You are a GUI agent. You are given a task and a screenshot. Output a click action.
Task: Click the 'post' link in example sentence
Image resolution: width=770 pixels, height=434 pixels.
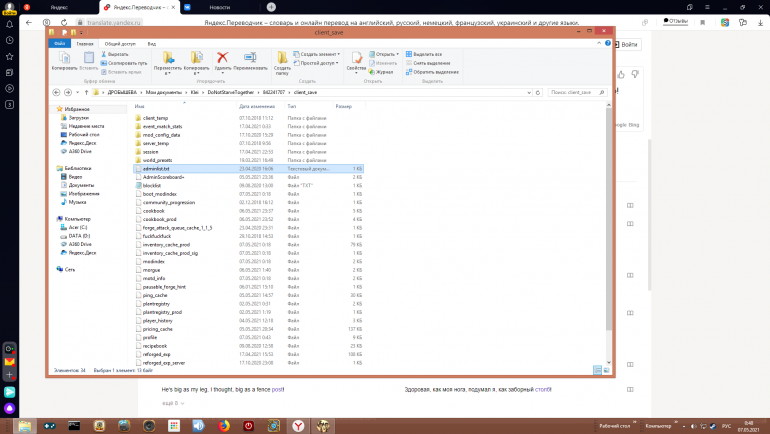(x=277, y=389)
